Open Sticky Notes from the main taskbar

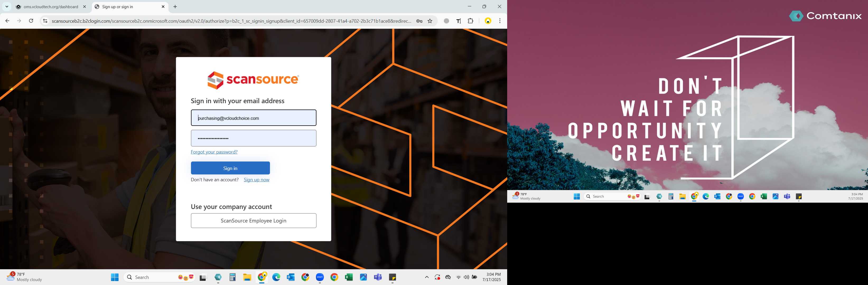point(393,277)
